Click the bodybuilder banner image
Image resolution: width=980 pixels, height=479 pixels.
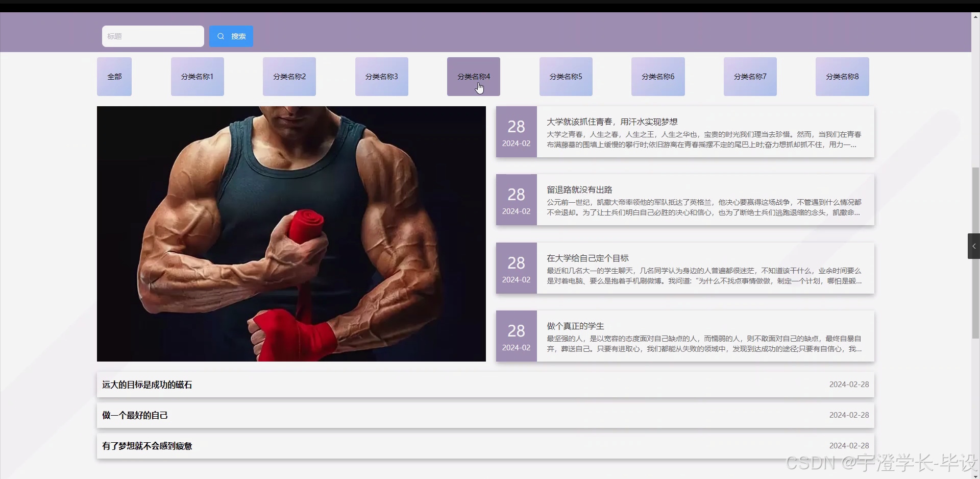pos(291,233)
